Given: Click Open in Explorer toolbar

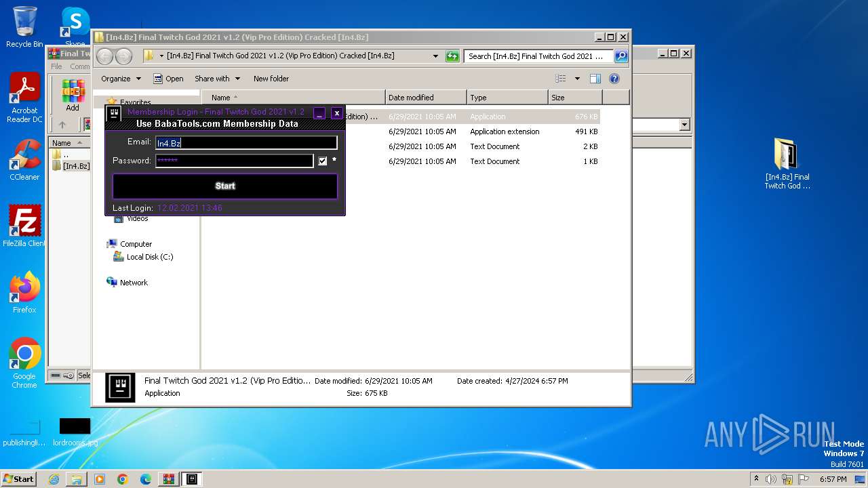Looking at the screenshot, I should tap(168, 79).
